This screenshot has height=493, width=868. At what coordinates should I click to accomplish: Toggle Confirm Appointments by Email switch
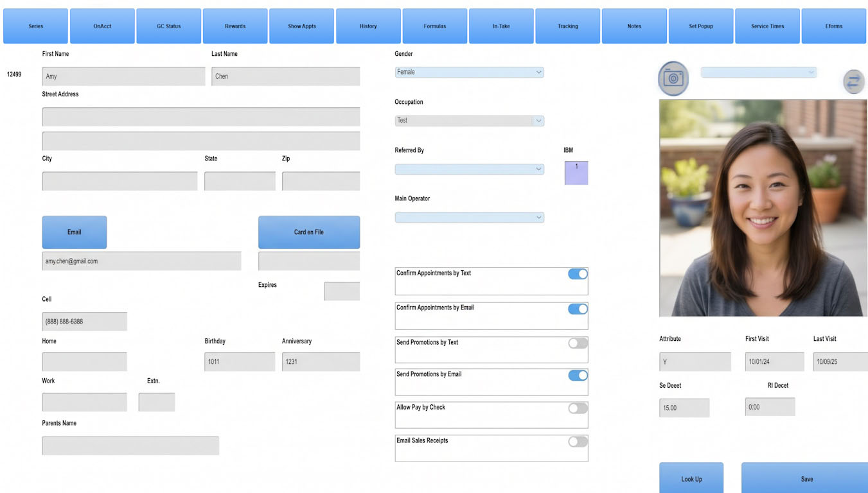(578, 309)
